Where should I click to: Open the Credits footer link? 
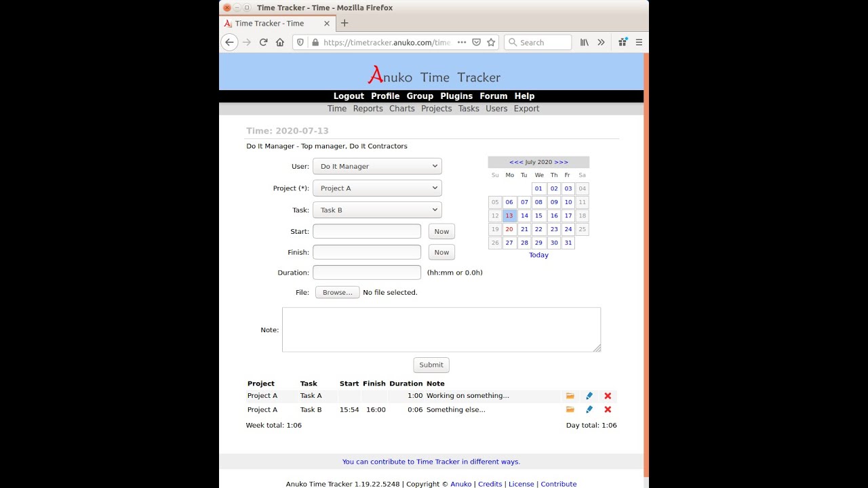[490, 484]
